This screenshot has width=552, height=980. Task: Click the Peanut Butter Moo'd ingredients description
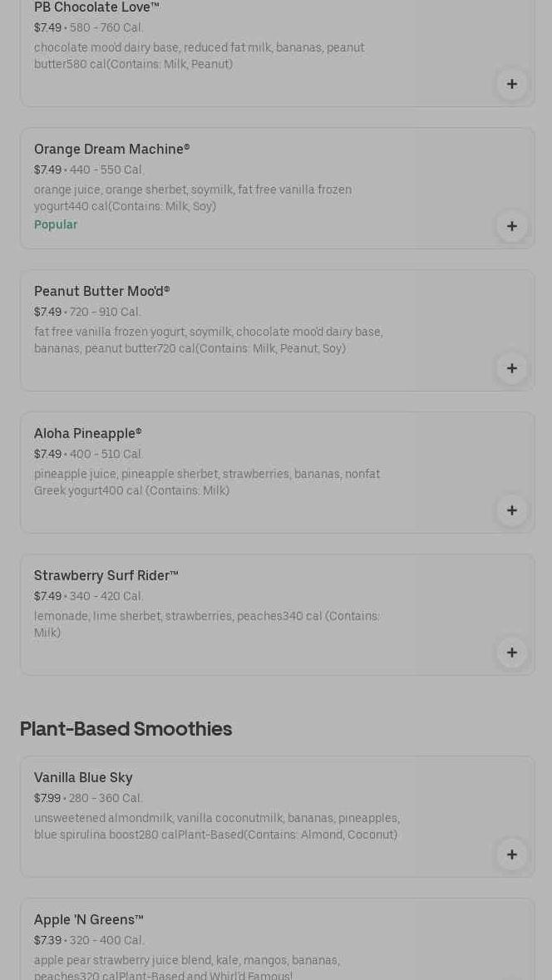208,340
